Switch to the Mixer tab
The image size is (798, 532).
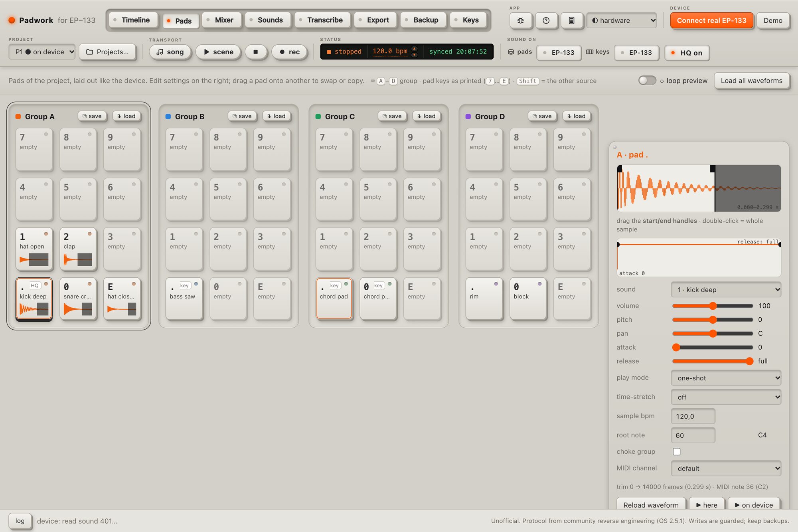click(x=221, y=20)
